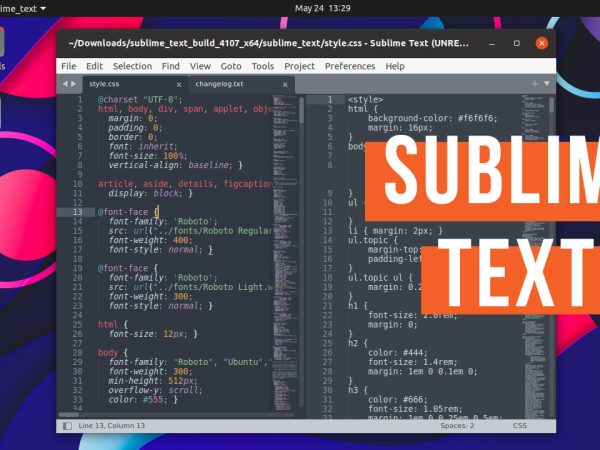The width and height of the screenshot is (600, 450).
Task: Change indentation via Spaces: 2
Action: click(x=457, y=426)
